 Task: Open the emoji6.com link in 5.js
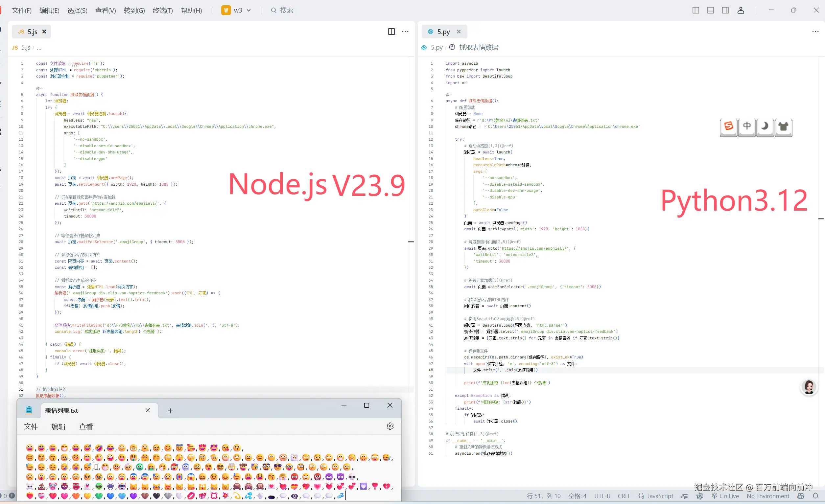tap(125, 203)
